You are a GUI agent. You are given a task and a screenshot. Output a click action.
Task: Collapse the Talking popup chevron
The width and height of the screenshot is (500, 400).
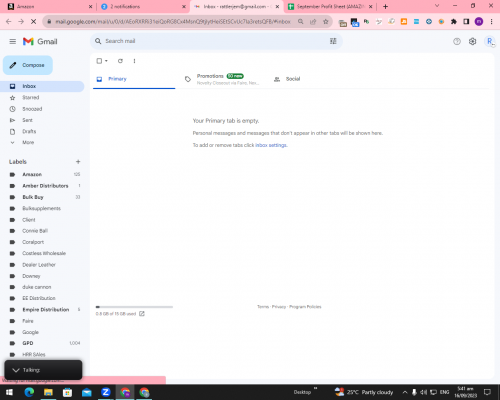click(x=16, y=370)
